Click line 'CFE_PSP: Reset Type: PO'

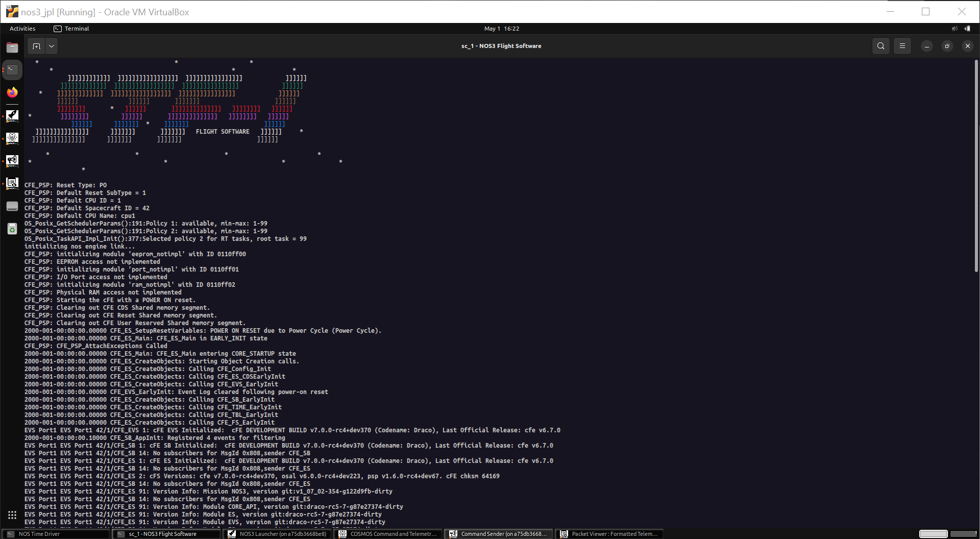(65, 185)
